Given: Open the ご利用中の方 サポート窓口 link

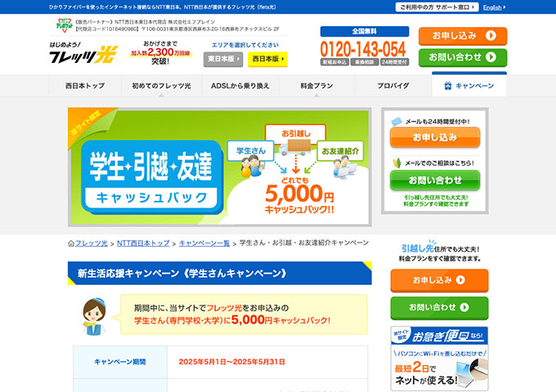Looking at the screenshot, I should [437, 7].
